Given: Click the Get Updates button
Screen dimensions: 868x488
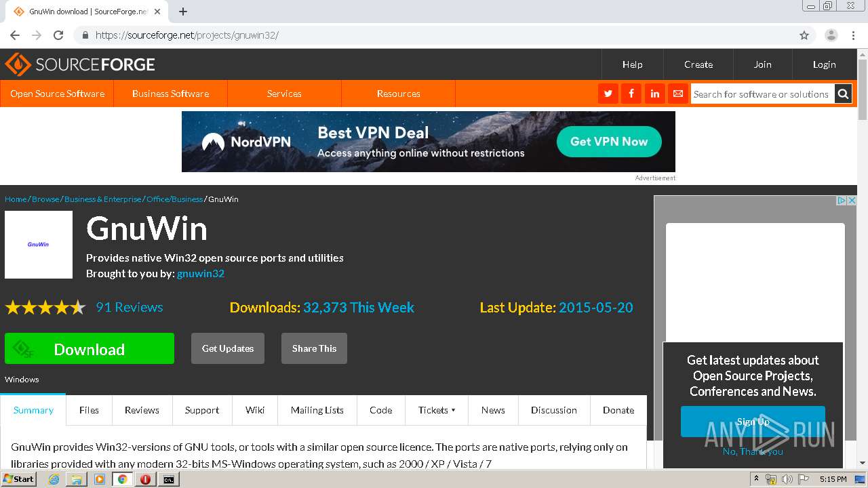Looking at the screenshot, I should [x=228, y=348].
